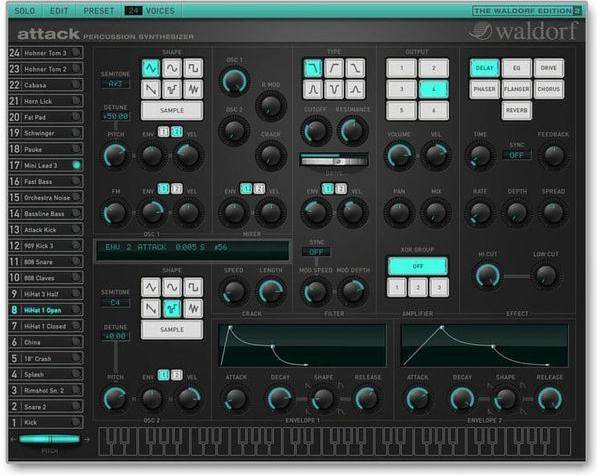Switch to the DRIVE effect
The image size is (597, 475).
click(x=549, y=68)
